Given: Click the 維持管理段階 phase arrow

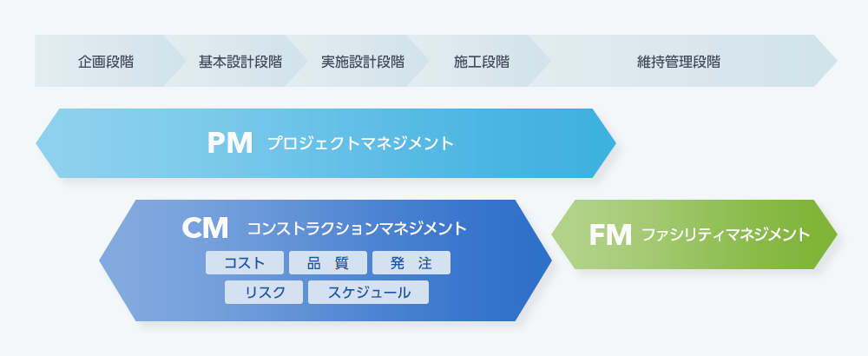Looking at the screenshot, I should pyautogui.click(x=679, y=61).
